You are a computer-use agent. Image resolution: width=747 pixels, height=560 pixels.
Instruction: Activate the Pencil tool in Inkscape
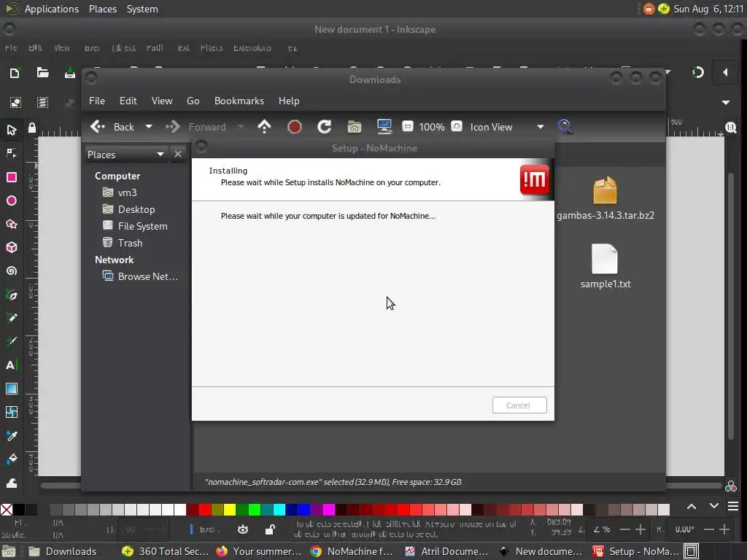[12, 318]
